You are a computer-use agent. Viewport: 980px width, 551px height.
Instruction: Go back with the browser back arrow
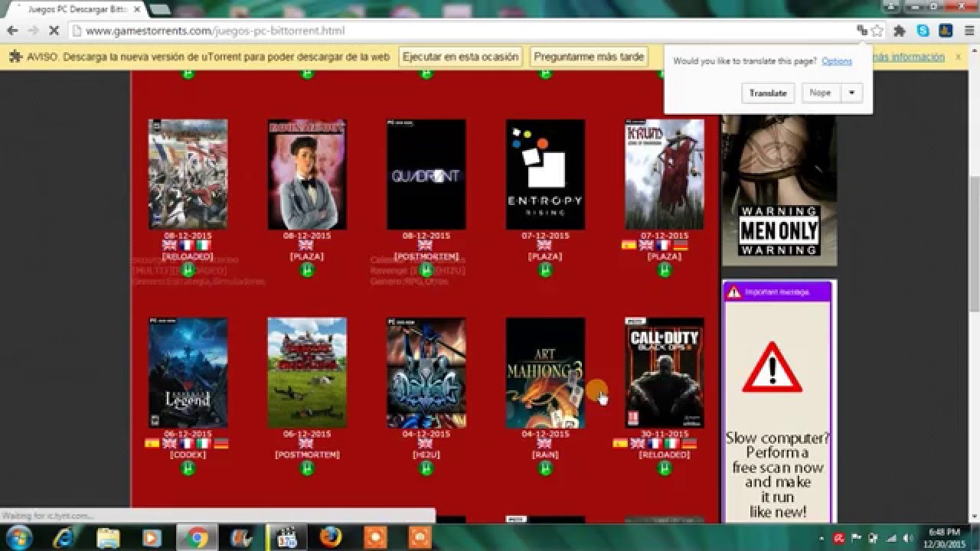point(12,31)
